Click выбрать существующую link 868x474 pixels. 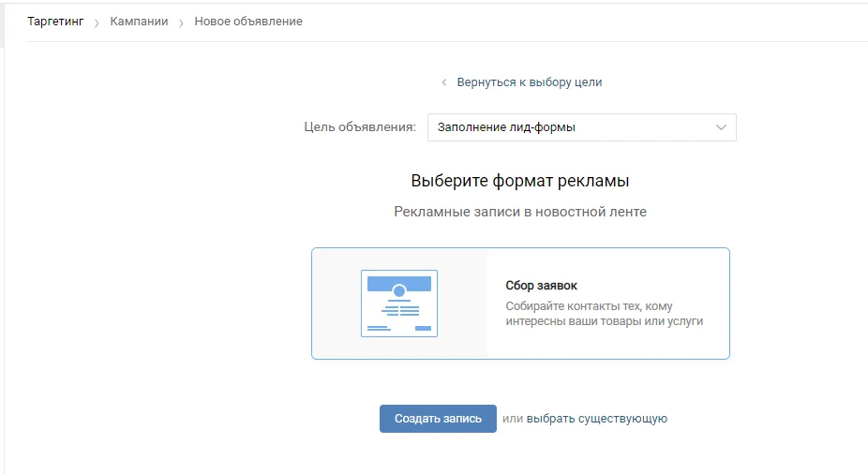click(597, 419)
